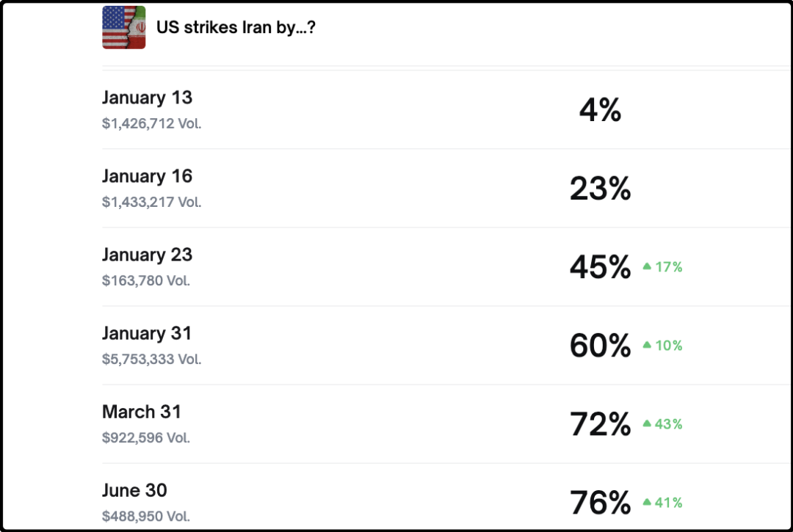Select the March 31 outcome label
This screenshot has height=532, width=793.
click(x=142, y=412)
